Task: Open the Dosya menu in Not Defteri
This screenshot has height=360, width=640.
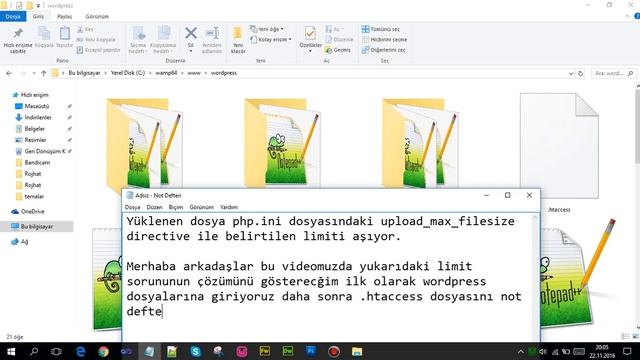Action: click(x=133, y=207)
